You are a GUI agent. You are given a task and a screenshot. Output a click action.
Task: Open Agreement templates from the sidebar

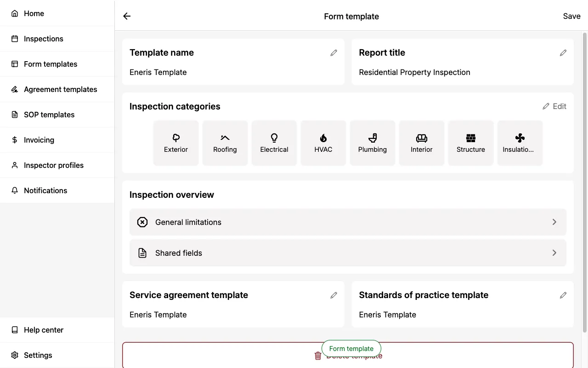click(x=60, y=89)
